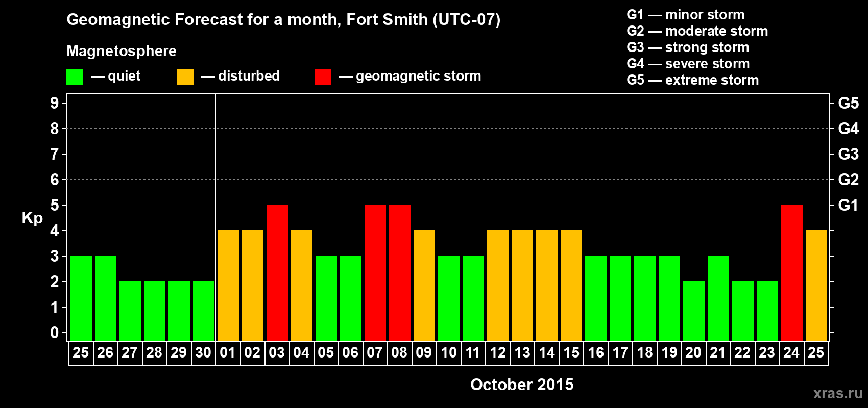The height and width of the screenshot is (408, 868).
Task: Click the green bar above date 10
Action: 448,298
